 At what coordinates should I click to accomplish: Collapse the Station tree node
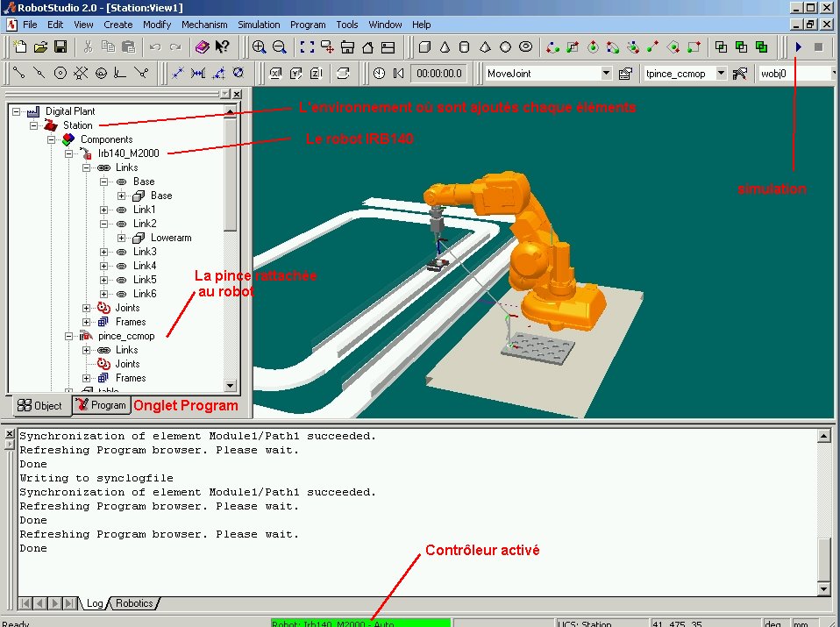[x=33, y=125]
